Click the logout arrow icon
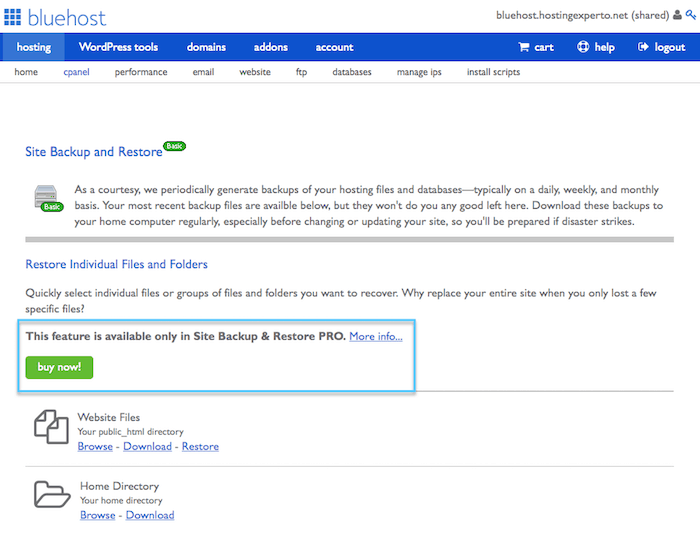 point(643,47)
